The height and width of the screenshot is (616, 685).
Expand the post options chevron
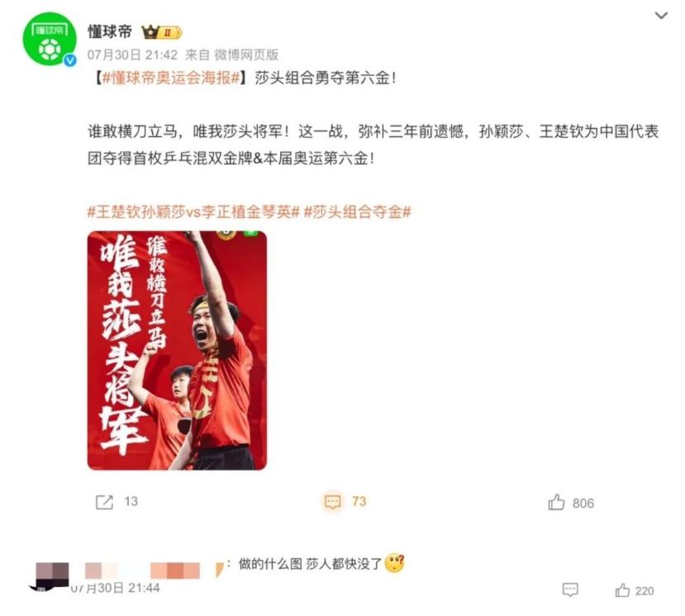(x=661, y=16)
